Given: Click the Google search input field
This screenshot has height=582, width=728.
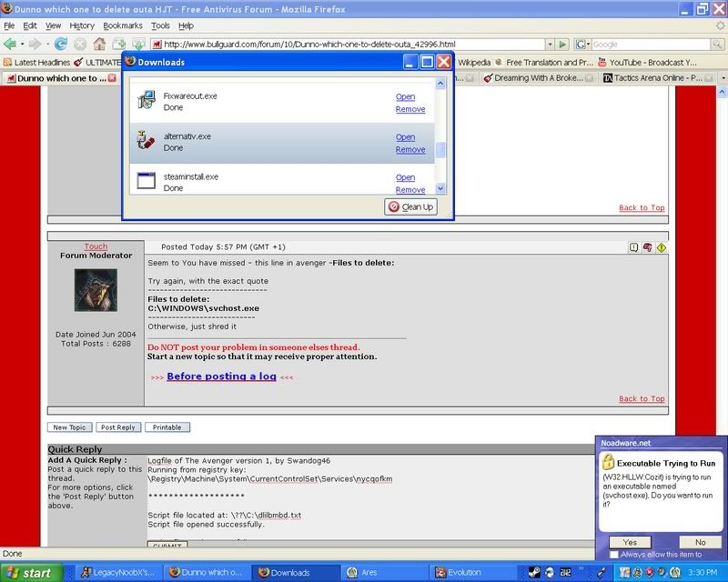Looking at the screenshot, I should point(651,45).
